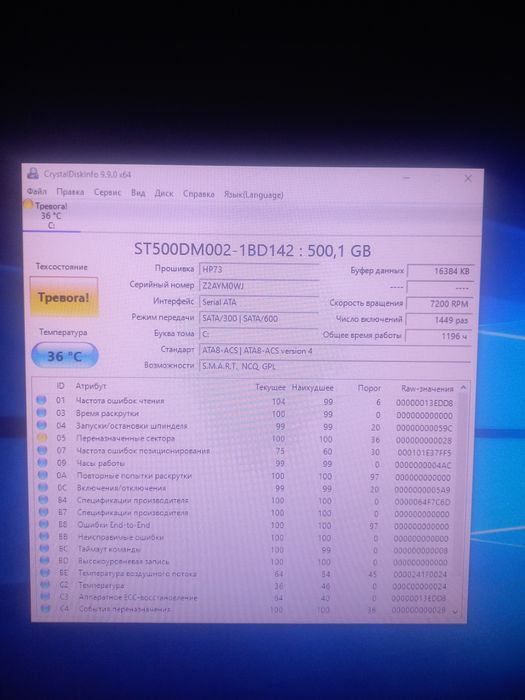Click the blue status icon for attribute 07

[42, 450]
